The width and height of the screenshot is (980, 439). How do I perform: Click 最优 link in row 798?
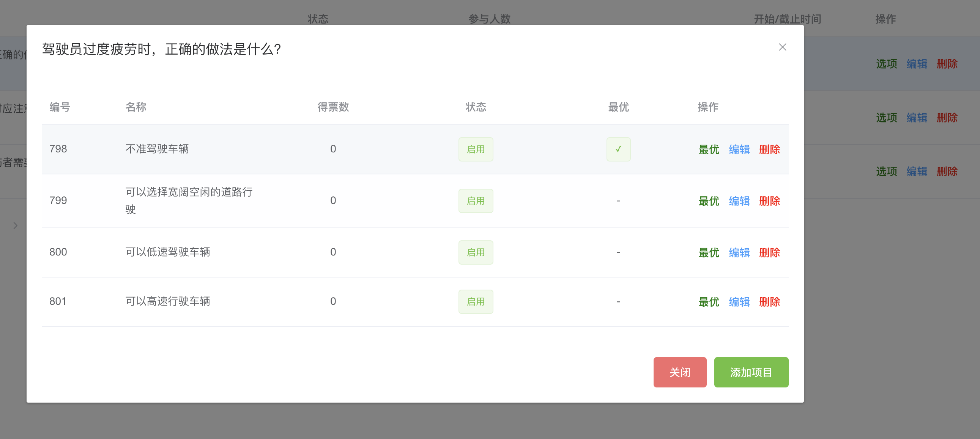(708, 149)
